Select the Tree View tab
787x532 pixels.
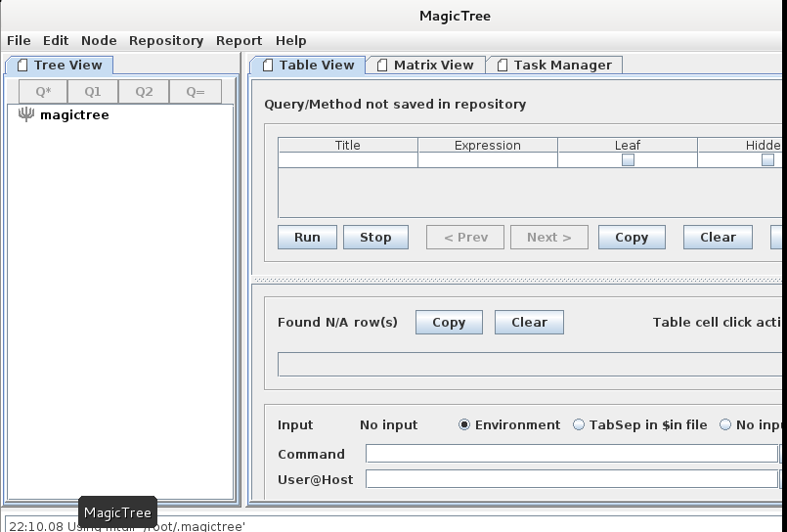point(60,66)
